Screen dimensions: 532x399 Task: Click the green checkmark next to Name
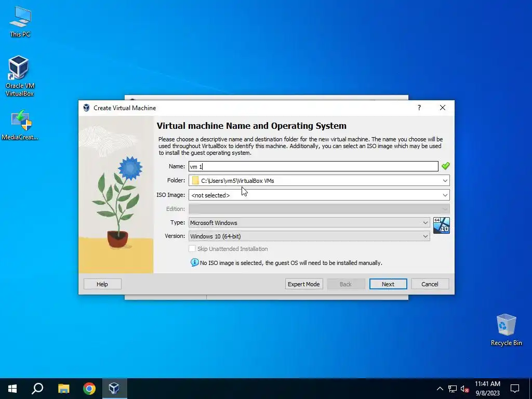point(445,166)
